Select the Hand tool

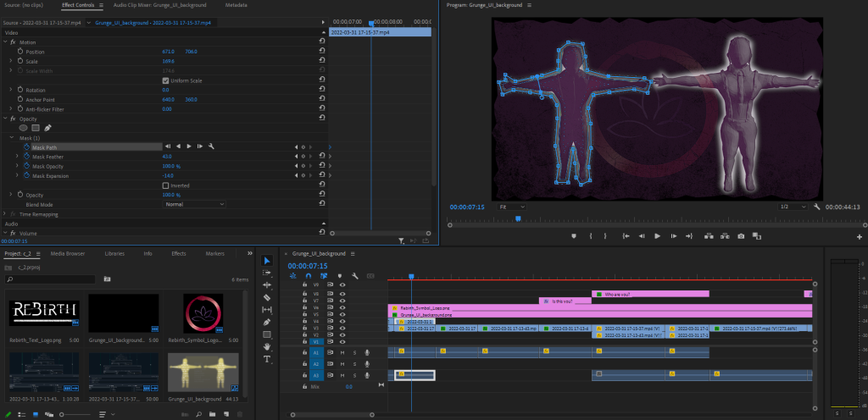(x=267, y=346)
